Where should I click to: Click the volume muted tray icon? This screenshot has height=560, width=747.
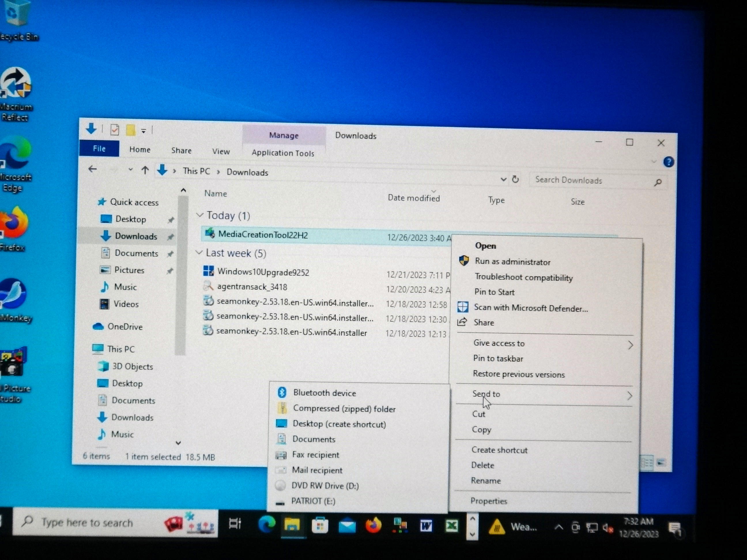pyautogui.click(x=608, y=528)
